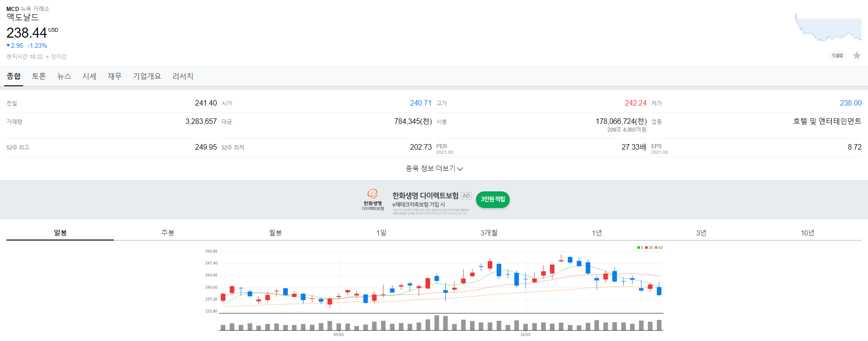This screenshot has width=868, height=341.
Task: Click the 09/01 date marker on chart
Action: [339, 335]
